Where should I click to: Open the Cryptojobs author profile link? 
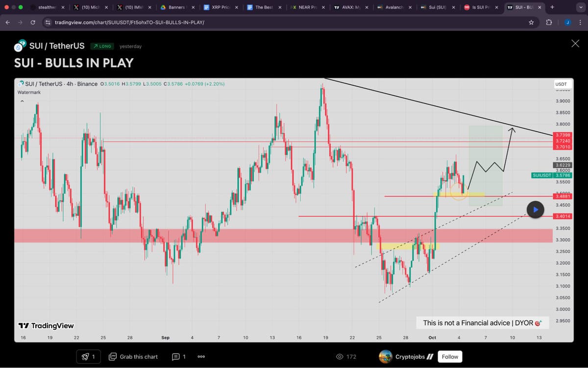click(414, 357)
